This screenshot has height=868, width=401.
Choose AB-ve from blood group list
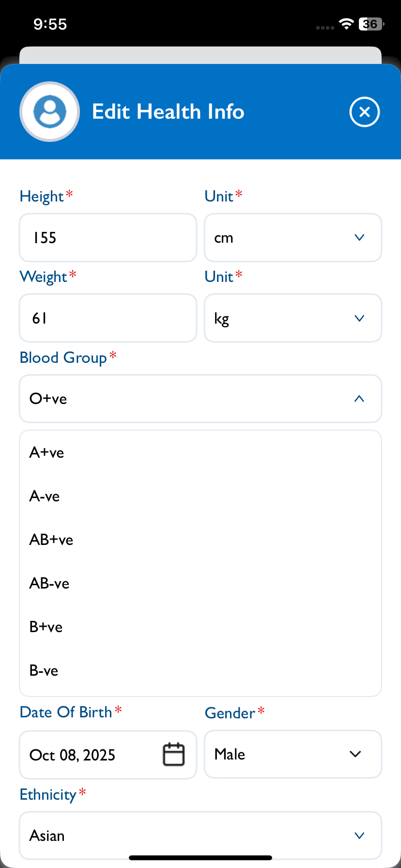tap(49, 583)
